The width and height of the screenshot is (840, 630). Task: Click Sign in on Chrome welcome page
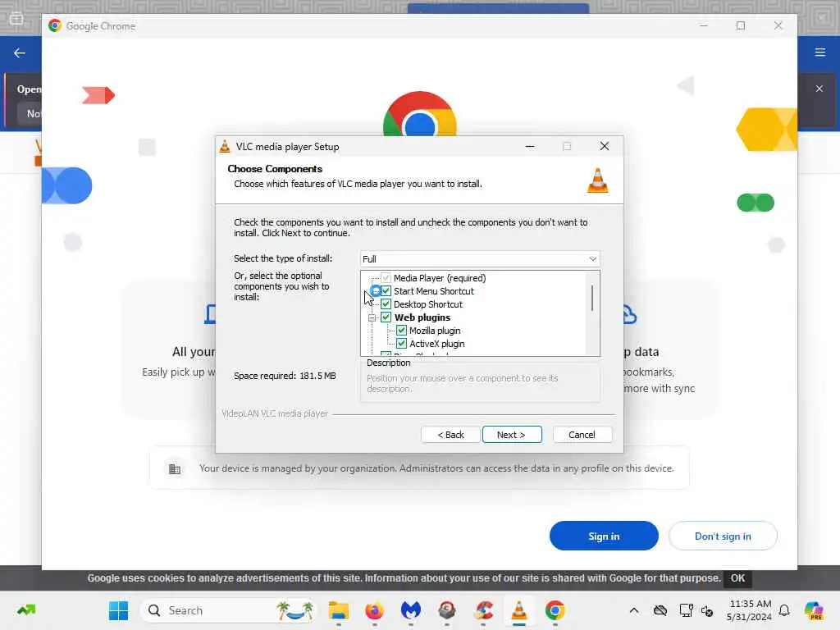(x=604, y=536)
